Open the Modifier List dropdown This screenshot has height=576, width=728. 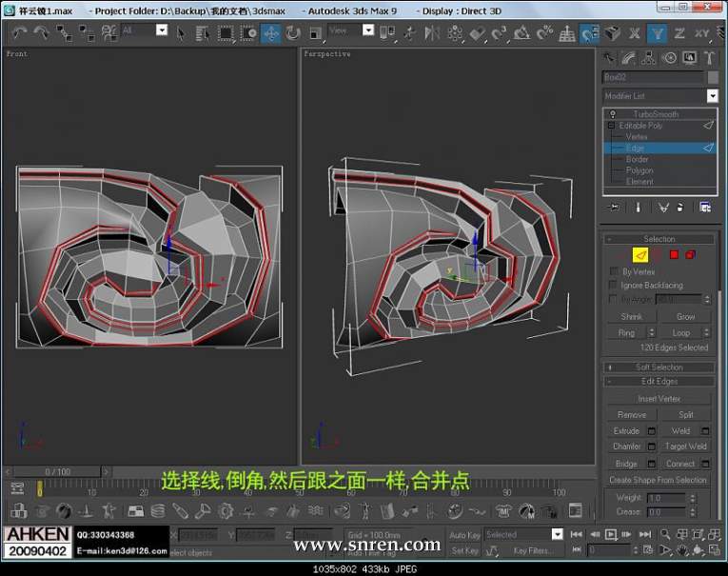[x=712, y=96]
